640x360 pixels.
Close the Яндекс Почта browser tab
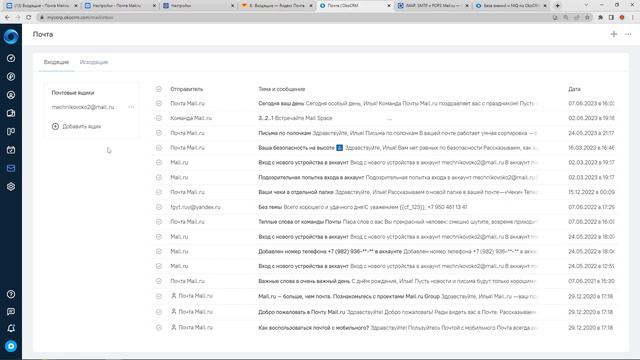[311, 6]
